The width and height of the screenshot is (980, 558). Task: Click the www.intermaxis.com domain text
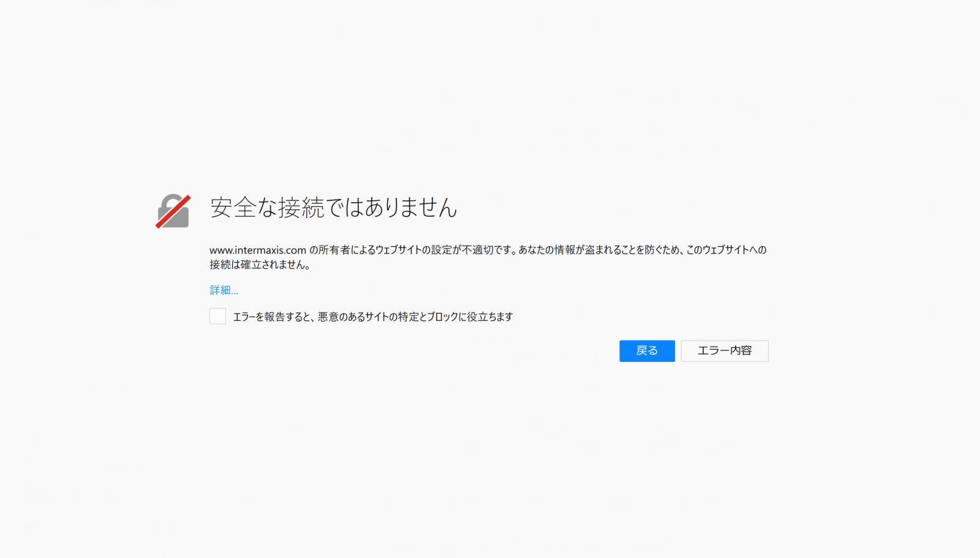pyautogui.click(x=257, y=250)
